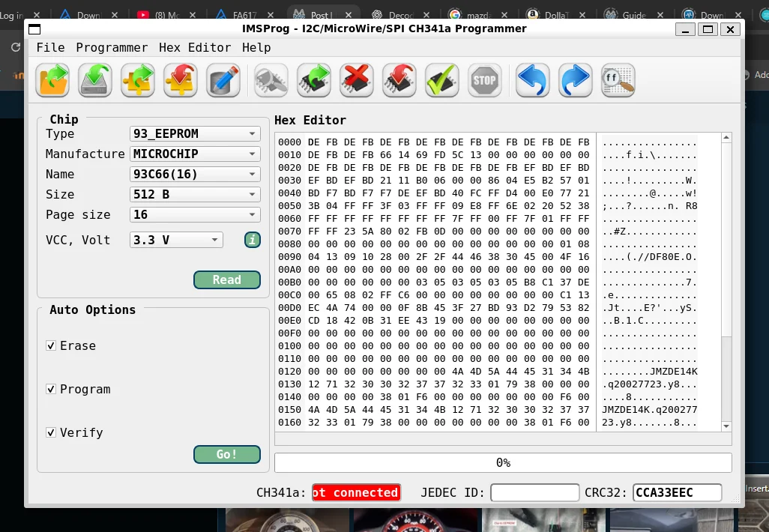Disable the Verify checkbox
The height and width of the screenshot is (532, 769).
pyautogui.click(x=51, y=433)
